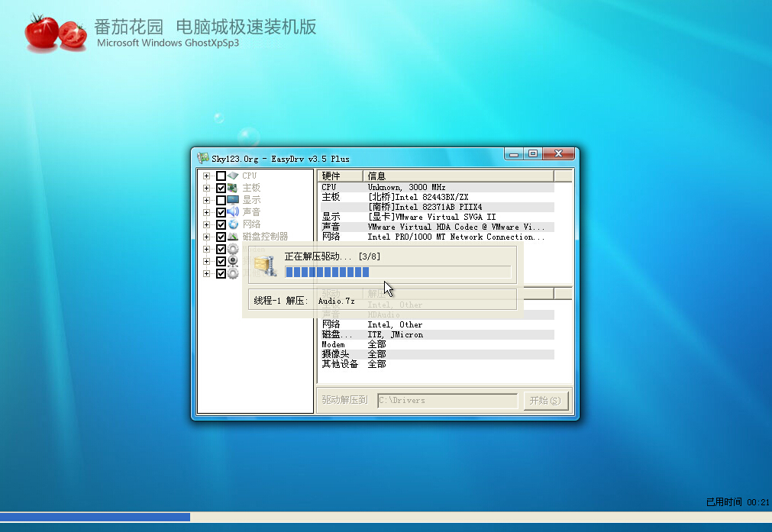Expand the webcam tree node

[207, 261]
